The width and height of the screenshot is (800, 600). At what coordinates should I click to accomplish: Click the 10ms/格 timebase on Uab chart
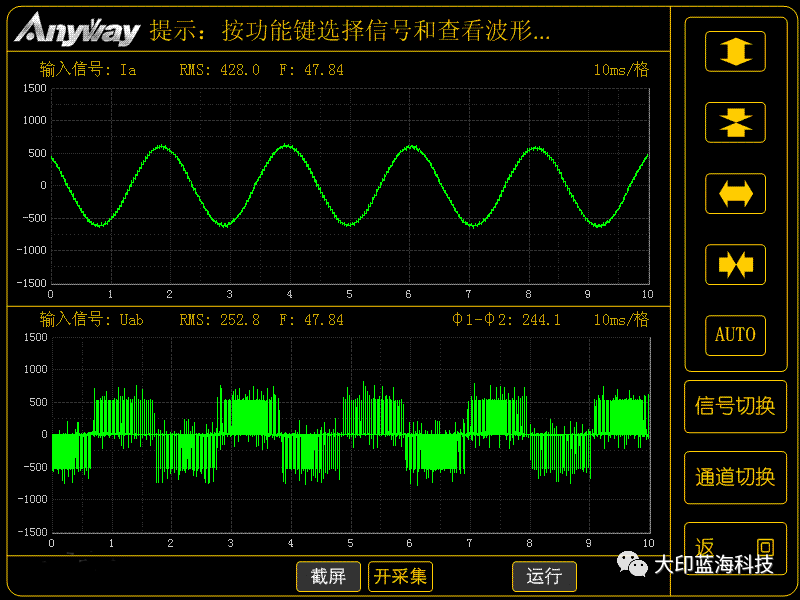pos(621,319)
